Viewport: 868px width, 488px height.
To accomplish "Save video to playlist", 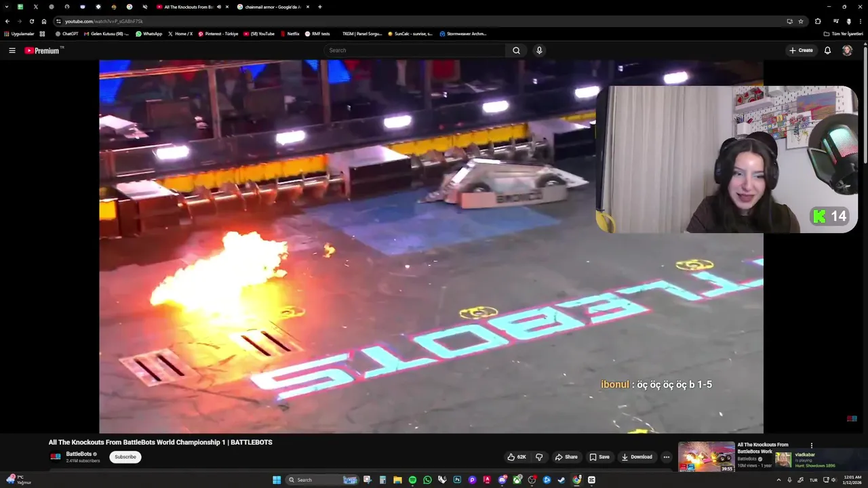I will pyautogui.click(x=599, y=457).
